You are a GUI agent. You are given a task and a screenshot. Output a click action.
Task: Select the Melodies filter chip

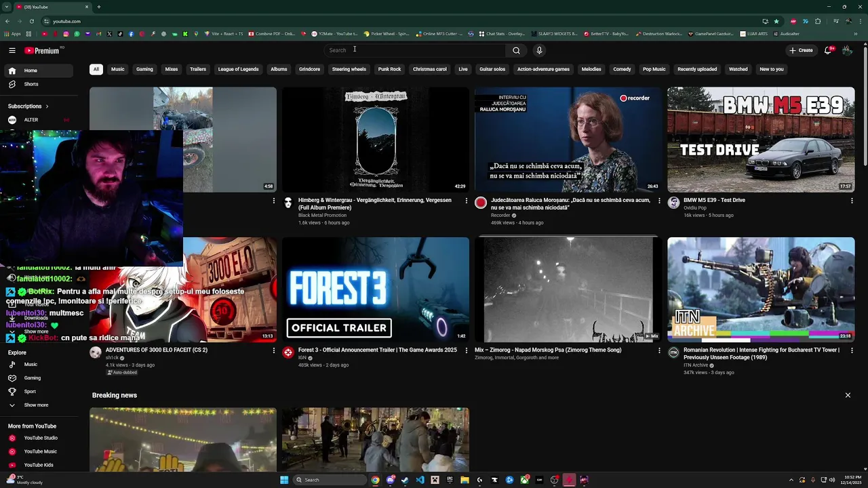pos(591,69)
